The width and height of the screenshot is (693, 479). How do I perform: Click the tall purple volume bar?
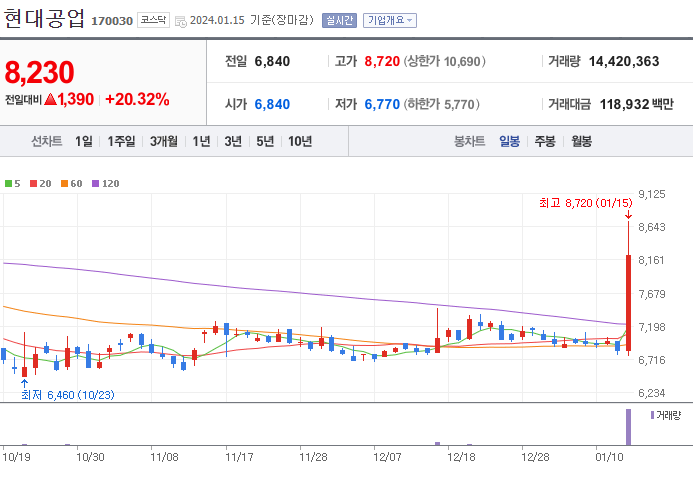click(x=628, y=427)
